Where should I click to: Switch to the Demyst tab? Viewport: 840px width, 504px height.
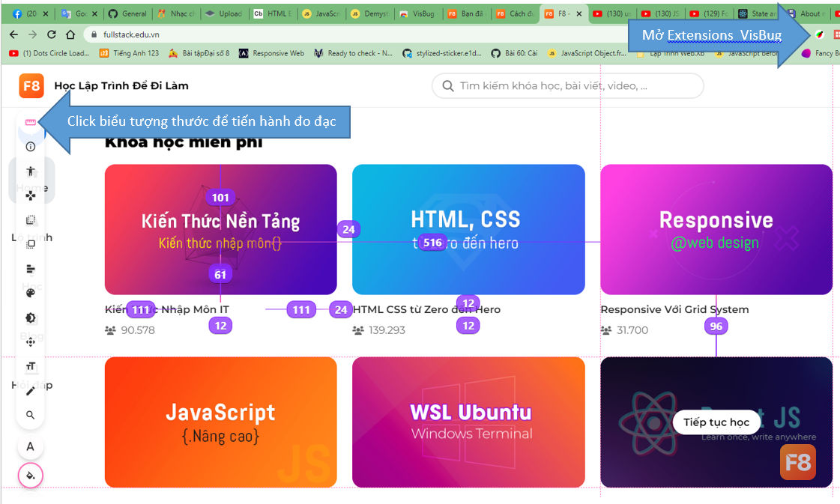[371, 13]
